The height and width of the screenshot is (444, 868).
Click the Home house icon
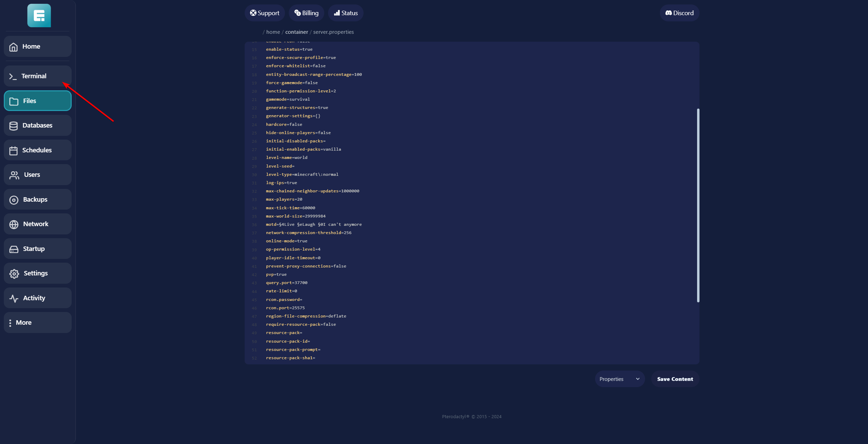click(x=13, y=47)
